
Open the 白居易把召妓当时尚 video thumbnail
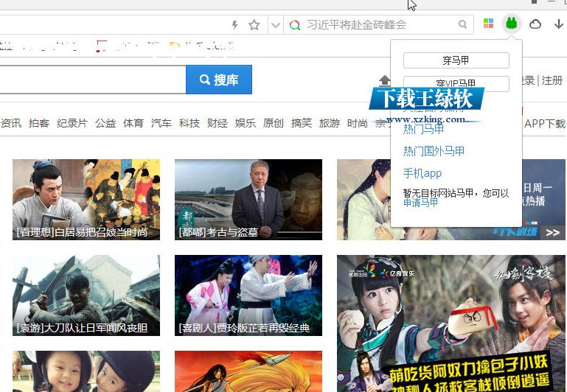86,200
